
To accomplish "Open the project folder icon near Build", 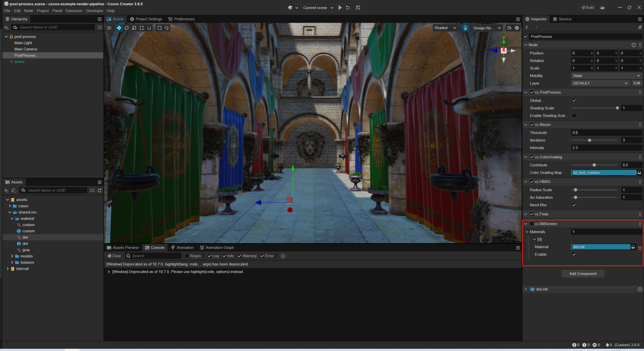I will pyautogui.click(x=602, y=8).
